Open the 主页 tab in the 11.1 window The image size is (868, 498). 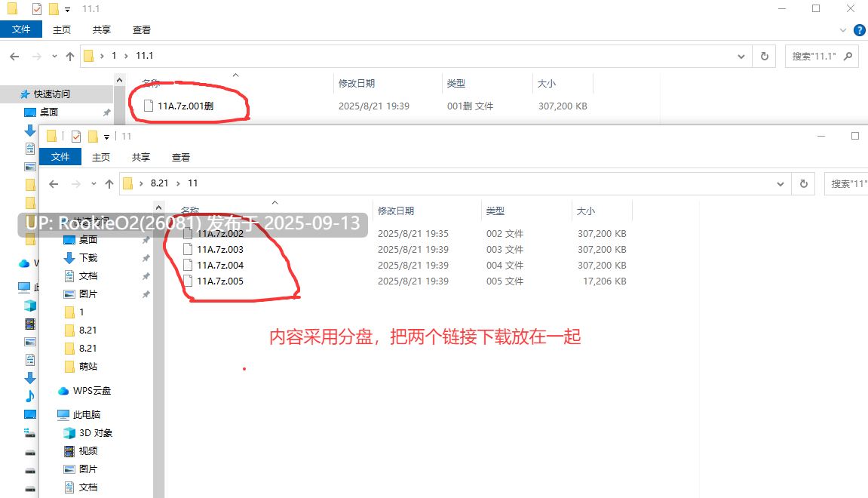tap(61, 30)
